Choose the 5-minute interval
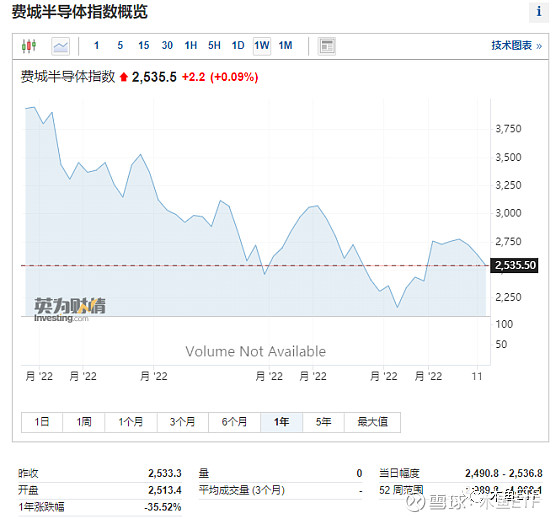 point(120,45)
